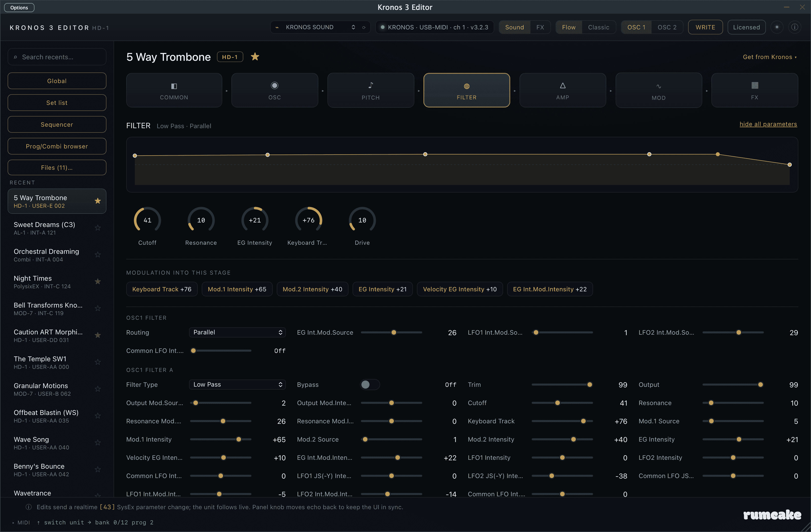This screenshot has width=811, height=532.
Task: Expand the MIDI log in status bar
Action: coord(21,522)
